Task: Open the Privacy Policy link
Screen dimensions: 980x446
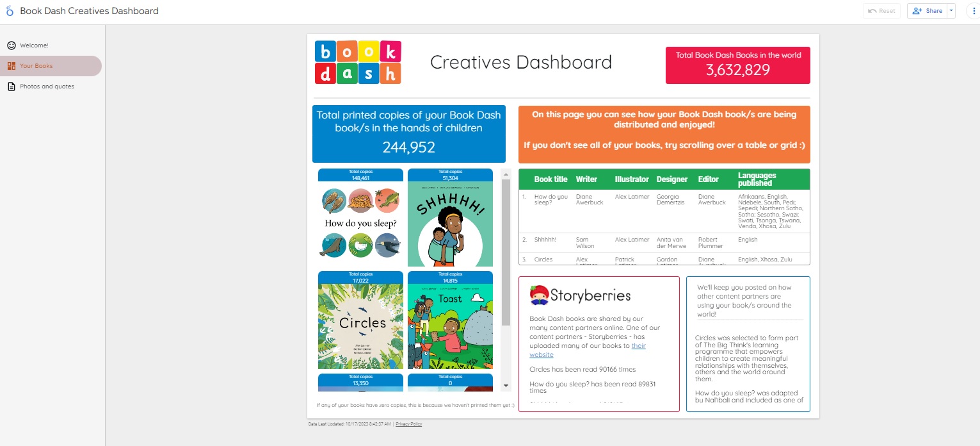Action: point(408,424)
